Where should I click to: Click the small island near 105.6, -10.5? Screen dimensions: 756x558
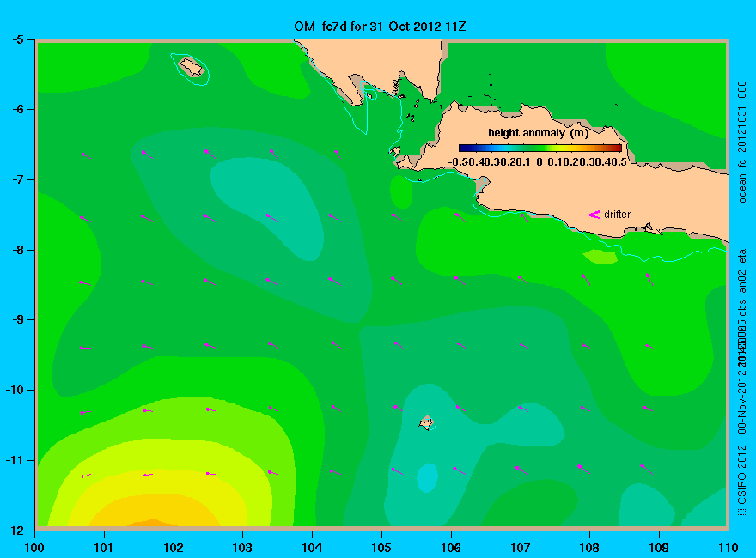click(x=427, y=423)
